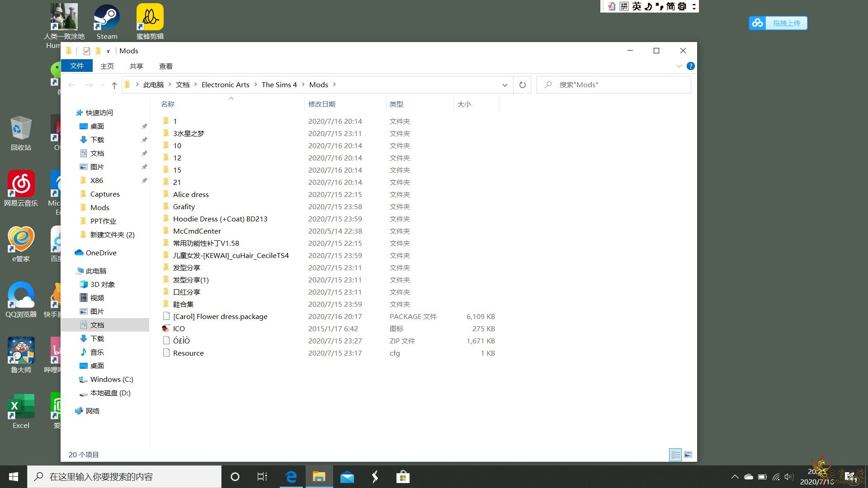Viewport: 868px width, 488px height.
Task: Open the 文件 ribbon tab
Action: point(76,66)
